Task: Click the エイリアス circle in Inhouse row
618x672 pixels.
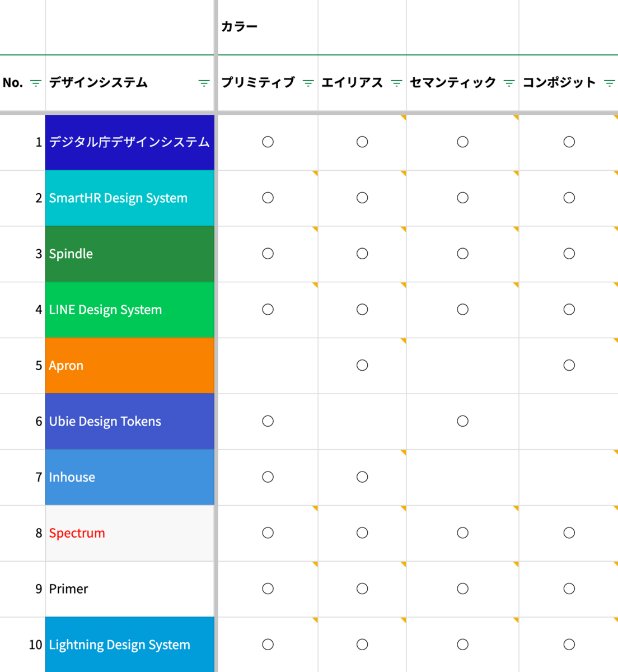Action: [362, 477]
